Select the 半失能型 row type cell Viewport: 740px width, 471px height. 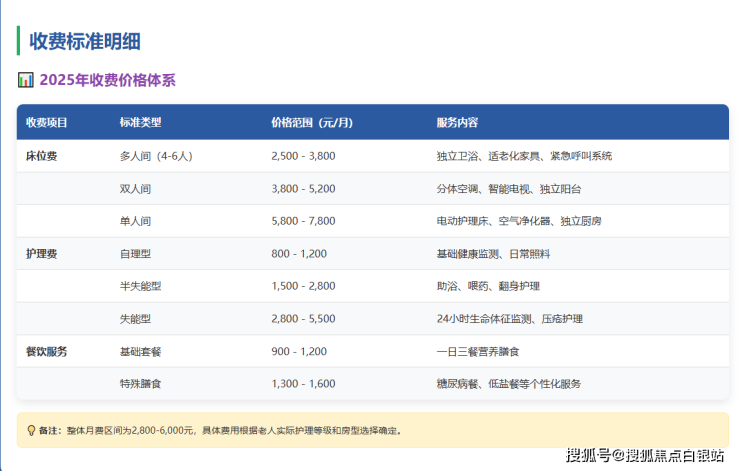tap(140, 286)
